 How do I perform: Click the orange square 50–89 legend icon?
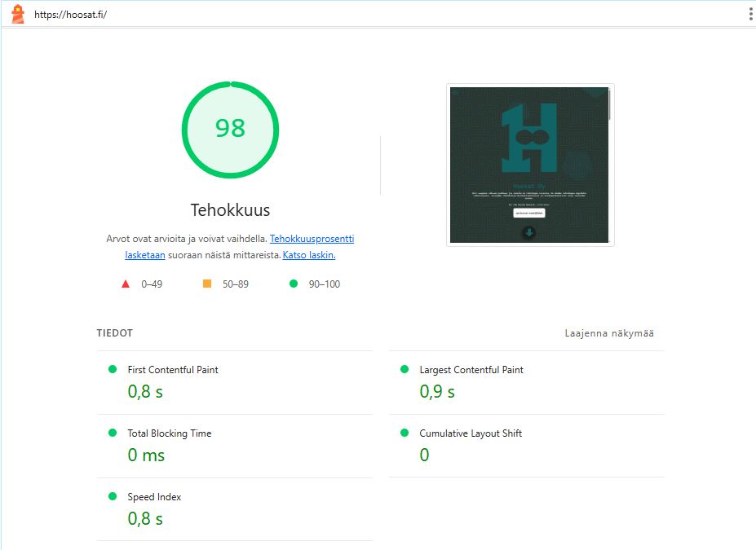tap(207, 284)
